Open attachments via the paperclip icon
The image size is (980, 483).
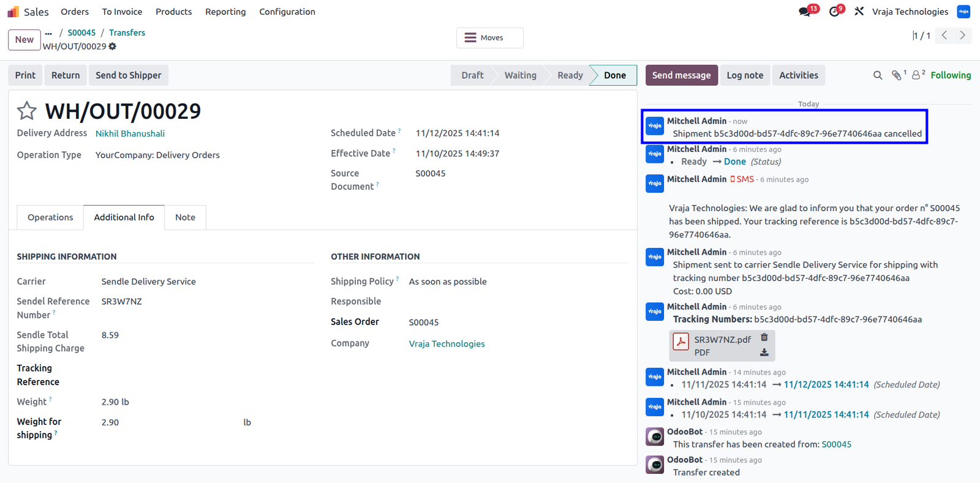897,75
